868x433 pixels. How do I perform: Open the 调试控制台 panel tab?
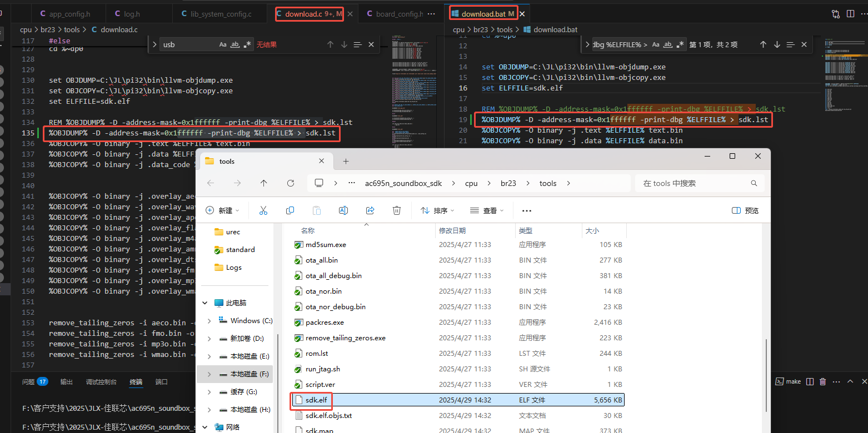[x=101, y=382]
